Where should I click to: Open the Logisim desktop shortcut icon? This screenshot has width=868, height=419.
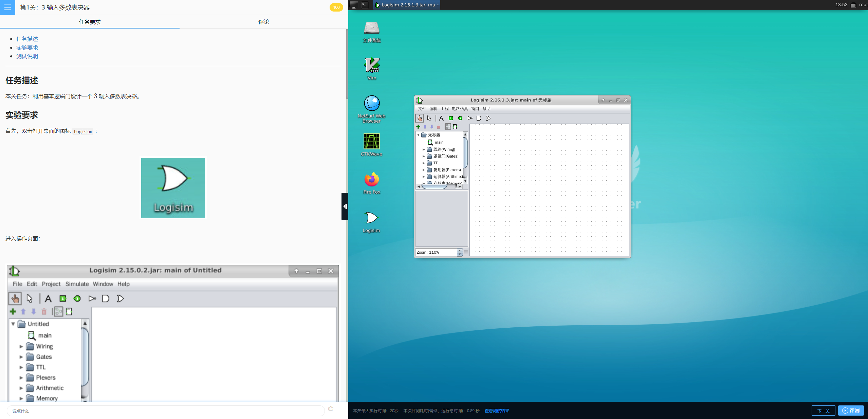point(371,222)
